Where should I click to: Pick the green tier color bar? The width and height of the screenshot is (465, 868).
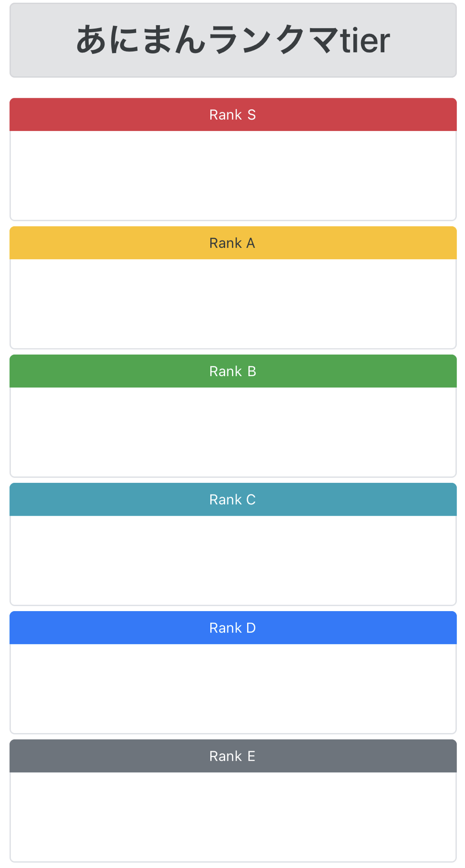[x=112, y=371]
